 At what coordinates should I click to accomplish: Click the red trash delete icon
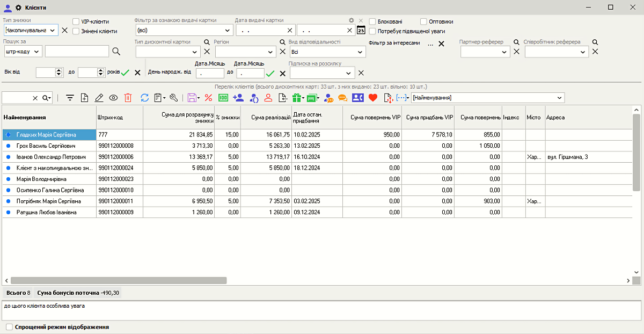pos(128,98)
